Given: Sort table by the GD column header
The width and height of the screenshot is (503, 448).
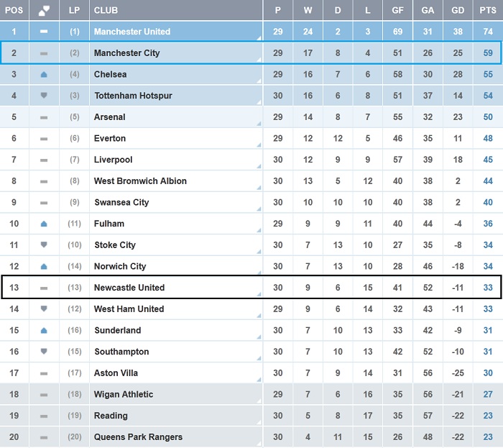Looking at the screenshot, I should (458, 10).
